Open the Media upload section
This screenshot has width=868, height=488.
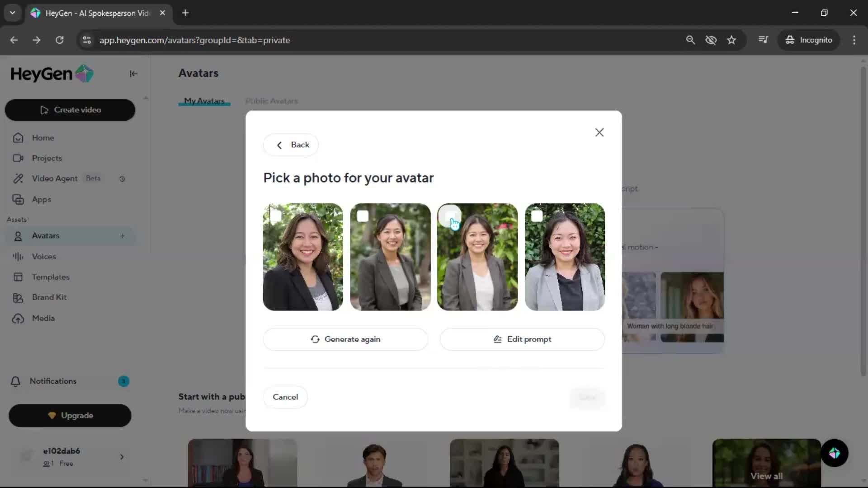coord(43,318)
